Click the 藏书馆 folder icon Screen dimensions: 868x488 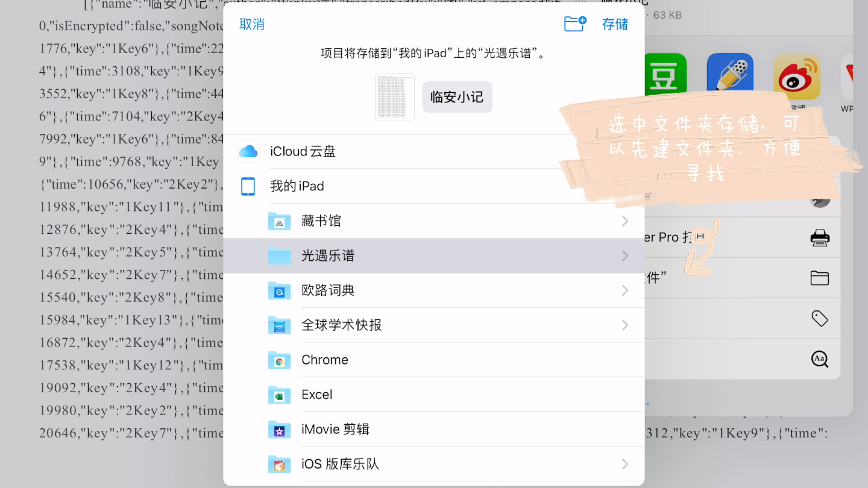click(279, 221)
